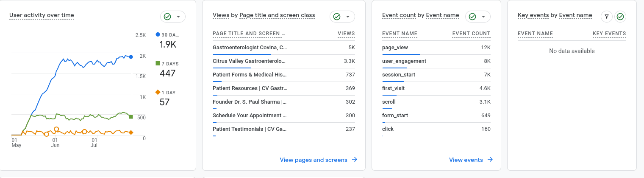Click the session_start event row
The height and width of the screenshot is (178, 644).
pos(436,75)
